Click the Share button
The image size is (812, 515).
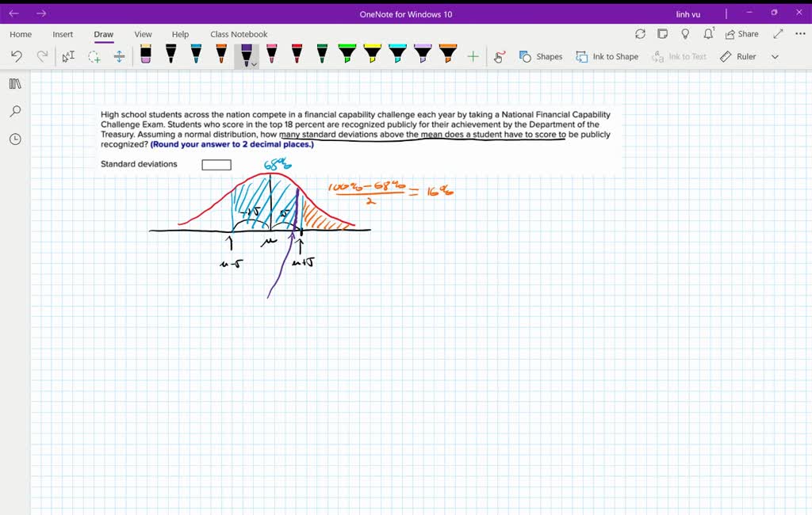[x=741, y=34]
